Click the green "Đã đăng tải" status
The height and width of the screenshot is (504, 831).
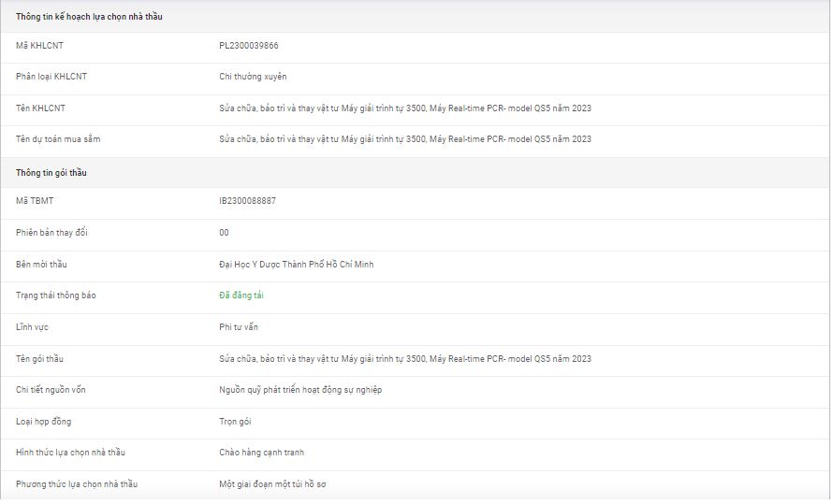[241, 295]
